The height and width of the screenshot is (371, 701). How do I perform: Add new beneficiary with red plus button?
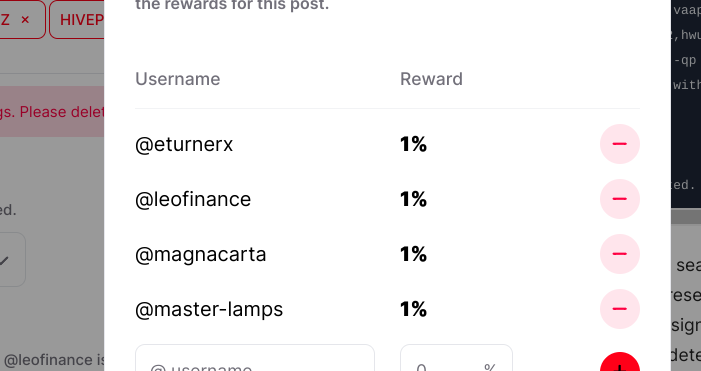point(620,364)
